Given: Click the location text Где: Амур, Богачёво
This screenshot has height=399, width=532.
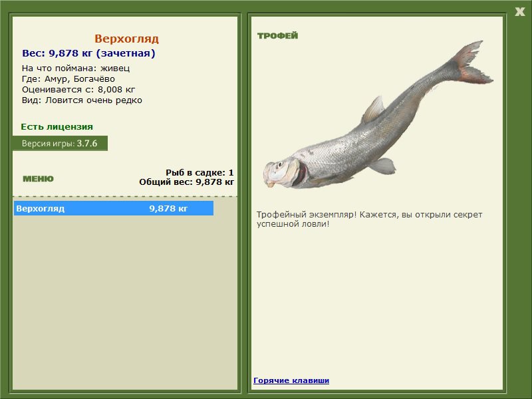Looking at the screenshot, I should (x=68, y=79).
